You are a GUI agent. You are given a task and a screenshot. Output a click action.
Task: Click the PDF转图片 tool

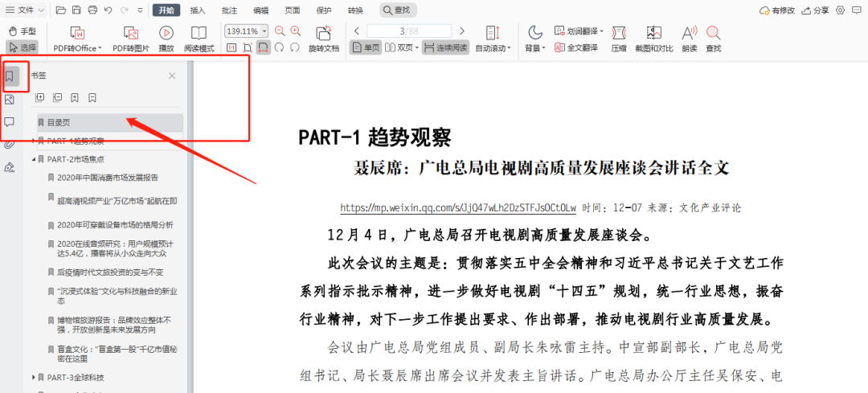(130, 38)
